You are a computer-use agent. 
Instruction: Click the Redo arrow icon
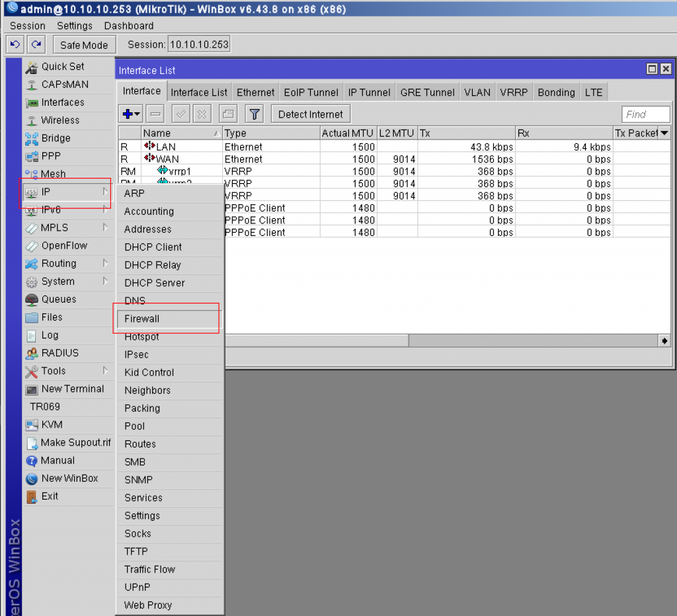tap(36, 44)
